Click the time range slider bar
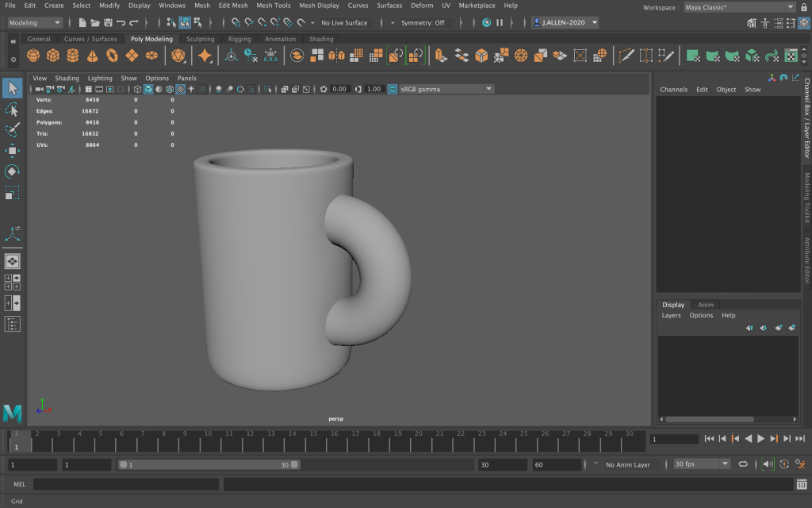 [x=209, y=464]
